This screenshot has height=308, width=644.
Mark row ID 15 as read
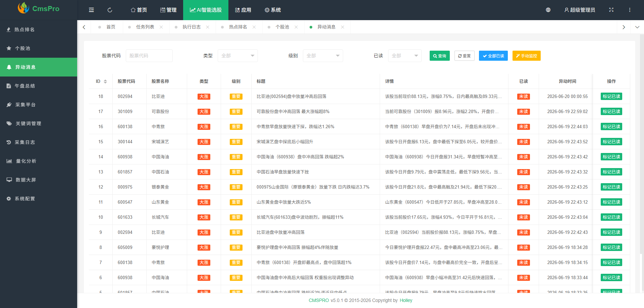[x=611, y=142]
